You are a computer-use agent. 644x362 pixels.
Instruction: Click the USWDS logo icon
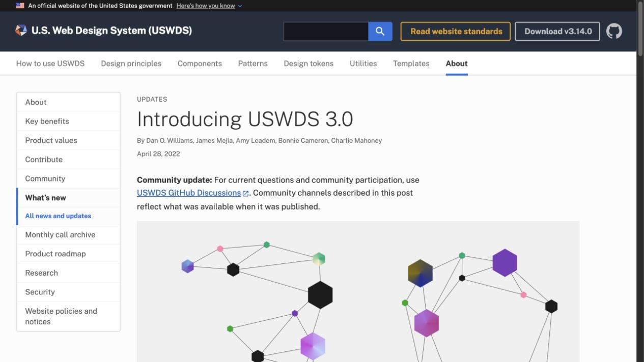[x=21, y=31]
